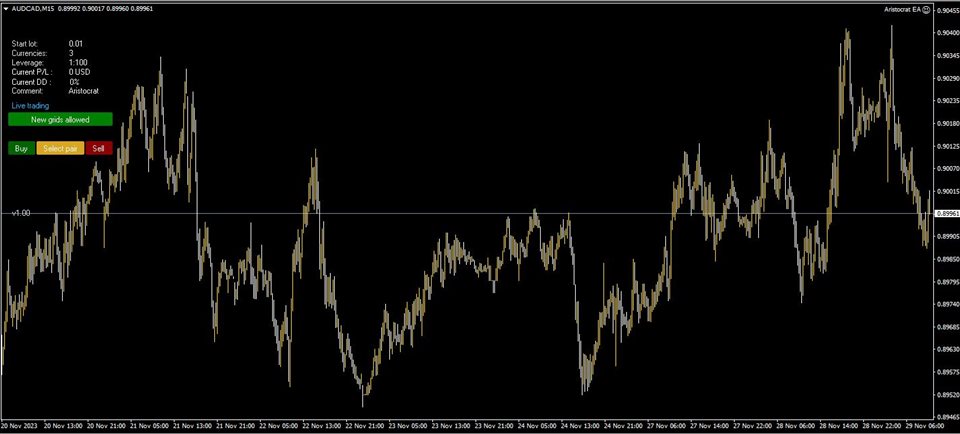960x434 pixels.
Task: Click the 27 Nov 06:00 time label
Action: [x=666, y=425]
